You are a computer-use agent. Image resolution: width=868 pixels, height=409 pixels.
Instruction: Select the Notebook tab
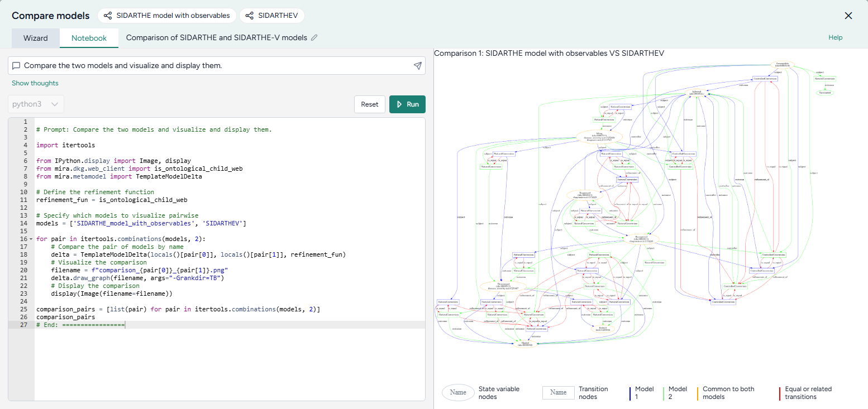pos(89,38)
